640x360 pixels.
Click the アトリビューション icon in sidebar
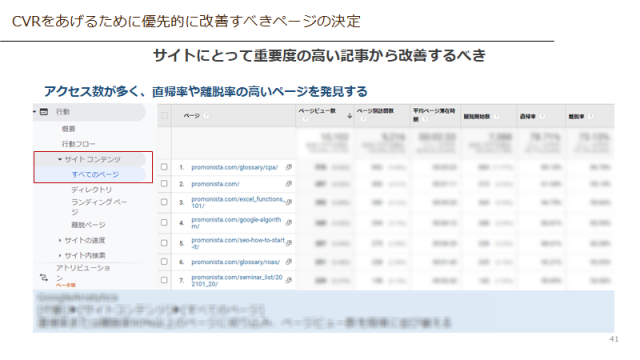(x=44, y=278)
